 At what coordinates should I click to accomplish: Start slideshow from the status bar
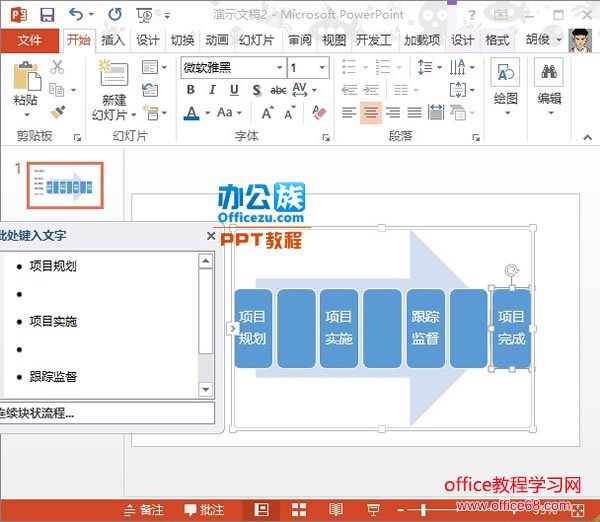[x=373, y=510]
